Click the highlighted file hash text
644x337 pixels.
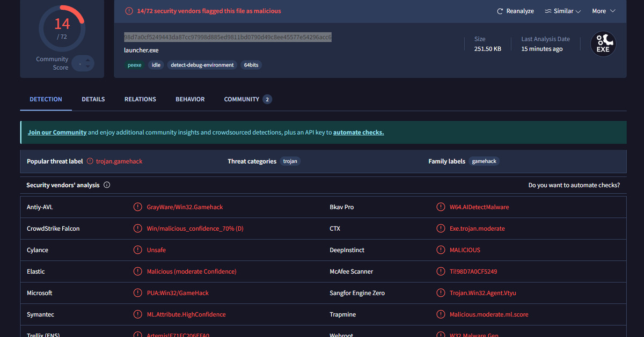click(x=228, y=37)
